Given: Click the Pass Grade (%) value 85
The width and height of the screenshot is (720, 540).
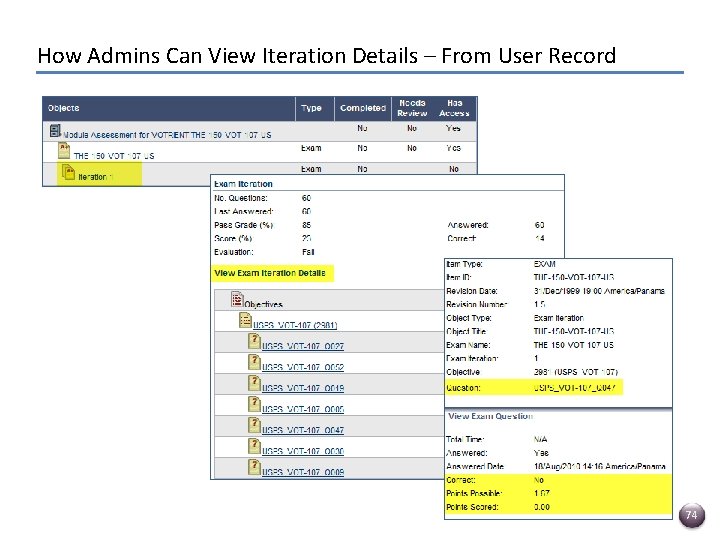Looking at the screenshot, I should (x=306, y=225).
